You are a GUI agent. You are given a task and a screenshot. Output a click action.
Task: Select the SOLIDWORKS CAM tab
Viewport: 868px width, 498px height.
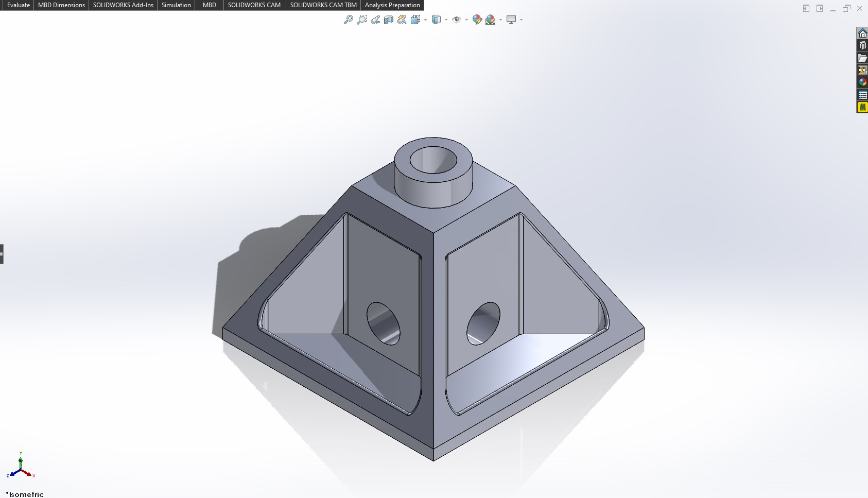pyautogui.click(x=254, y=5)
